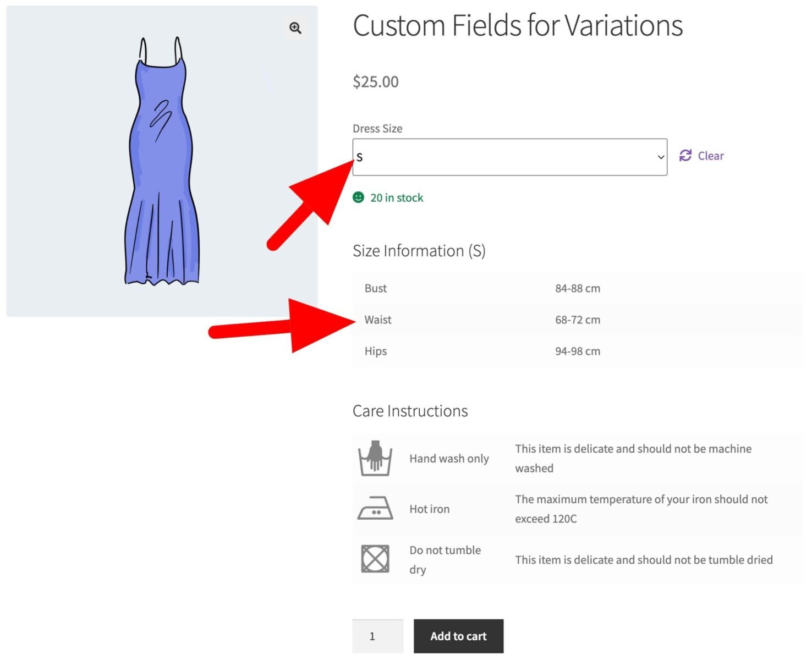
Task: Click the product title Custom Fields for Variations
Action: 518,25
